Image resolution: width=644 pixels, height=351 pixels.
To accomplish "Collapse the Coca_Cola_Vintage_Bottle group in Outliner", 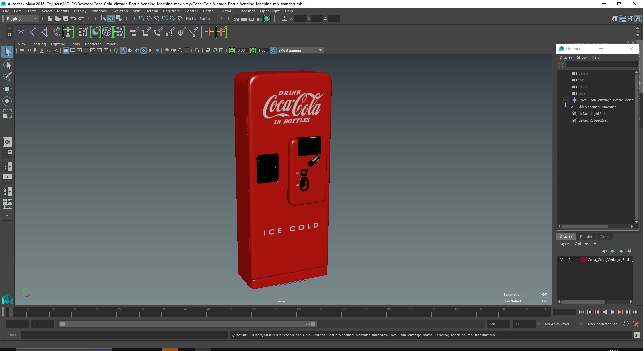I will (566, 100).
